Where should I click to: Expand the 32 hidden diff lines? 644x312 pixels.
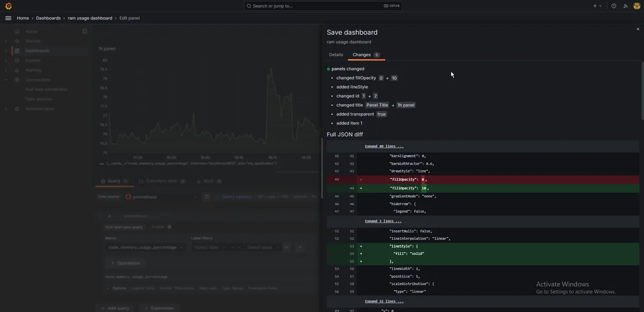click(384, 301)
